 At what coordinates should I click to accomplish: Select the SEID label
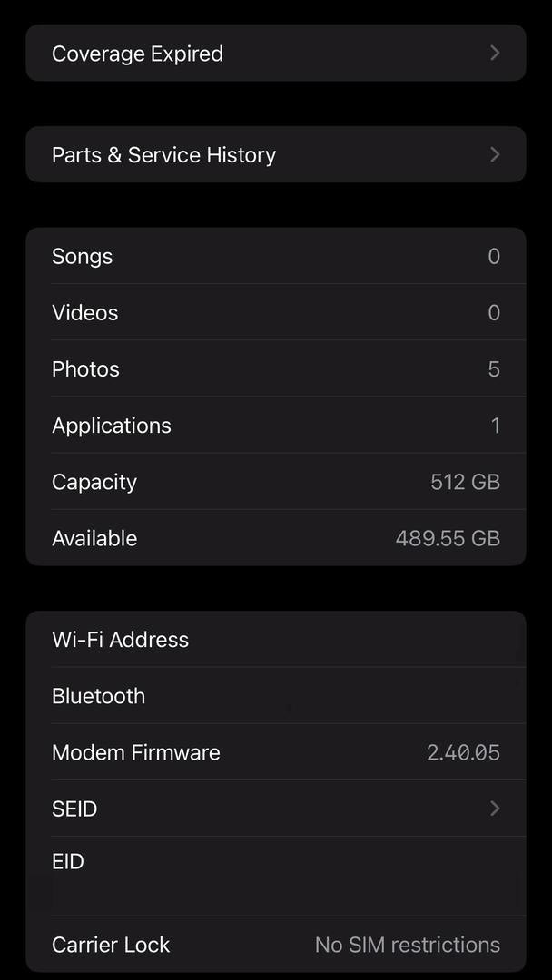(74, 808)
